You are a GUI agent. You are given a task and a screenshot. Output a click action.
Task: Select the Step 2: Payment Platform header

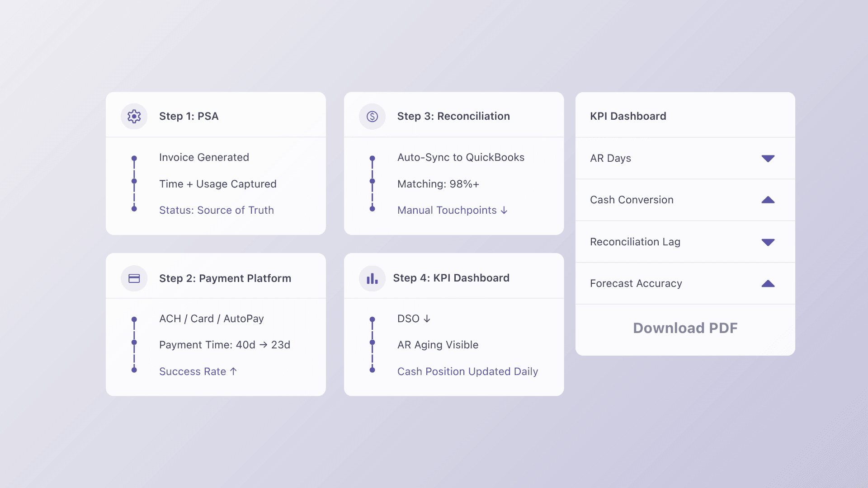tap(225, 278)
